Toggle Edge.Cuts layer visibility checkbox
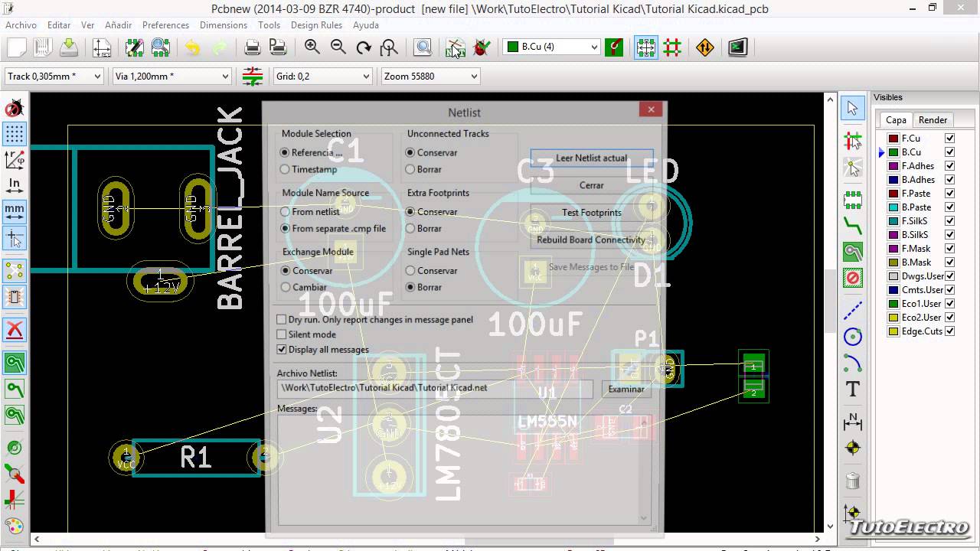Image resolution: width=980 pixels, height=551 pixels. pyautogui.click(x=950, y=331)
